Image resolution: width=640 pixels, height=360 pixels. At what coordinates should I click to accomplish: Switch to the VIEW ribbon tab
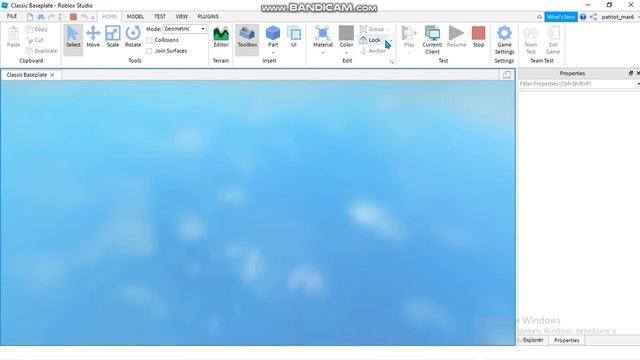pyautogui.click(x=182, y=16)
